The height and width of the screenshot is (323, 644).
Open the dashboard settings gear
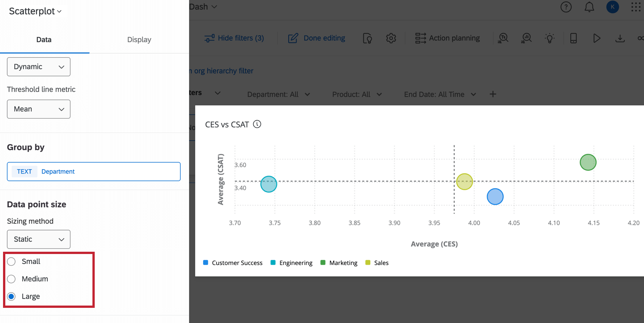391,38
